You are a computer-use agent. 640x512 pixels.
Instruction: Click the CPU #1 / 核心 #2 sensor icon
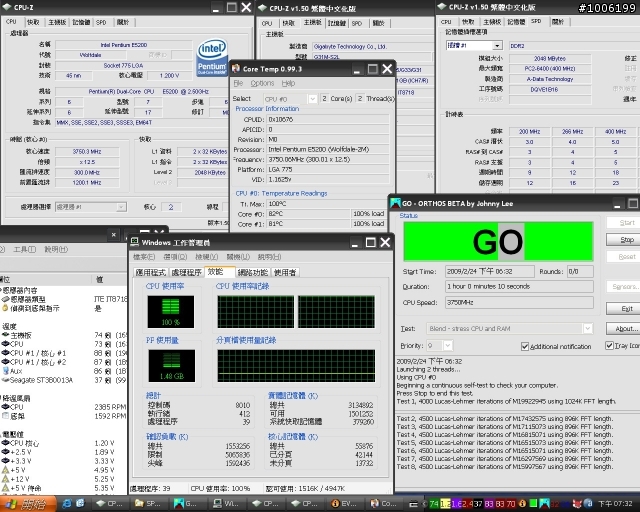point(5,362)
